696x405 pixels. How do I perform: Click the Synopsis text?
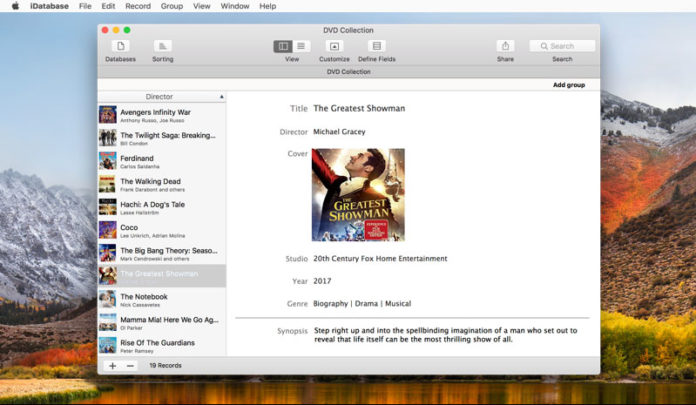click(x=446, y=335)
